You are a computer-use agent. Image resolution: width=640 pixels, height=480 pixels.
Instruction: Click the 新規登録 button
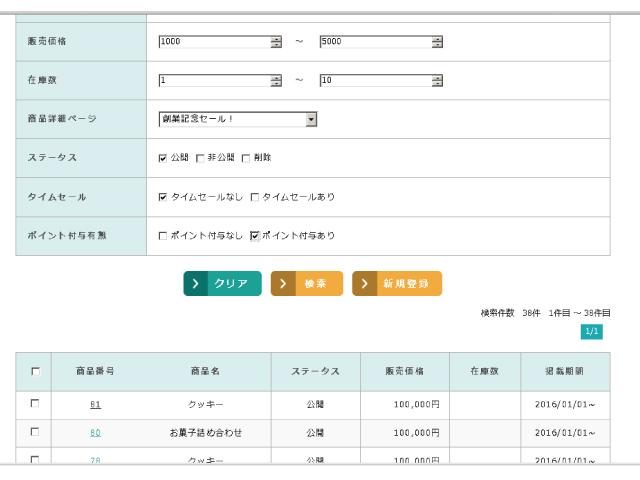pos(397,283)
